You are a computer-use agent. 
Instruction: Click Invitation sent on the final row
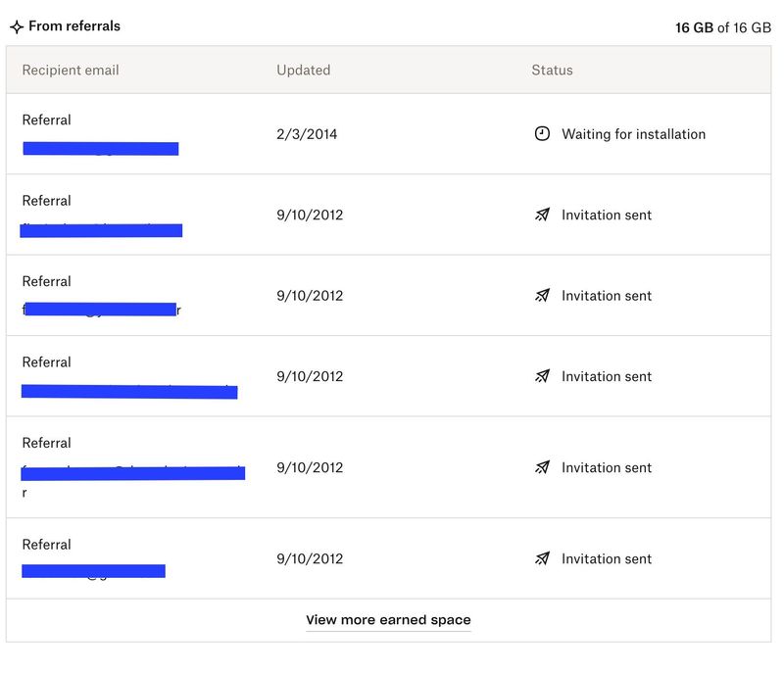tap(607, 558)
